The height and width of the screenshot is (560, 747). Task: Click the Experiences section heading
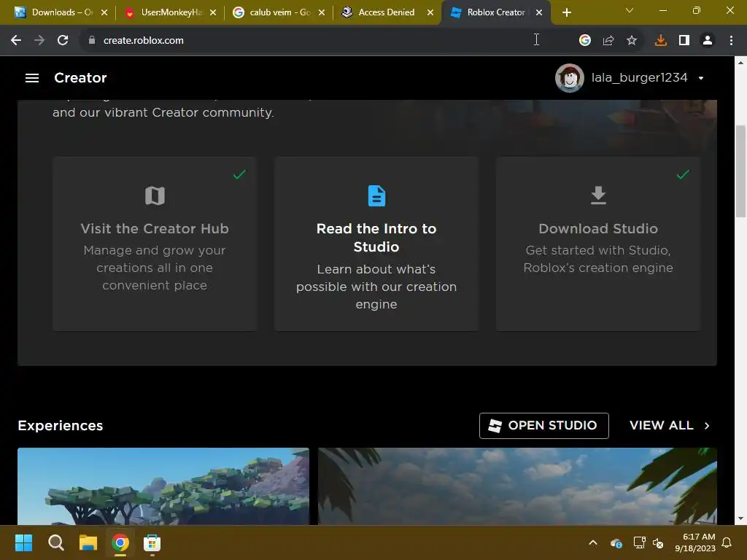pyautogui.click(x=61, y=426)
